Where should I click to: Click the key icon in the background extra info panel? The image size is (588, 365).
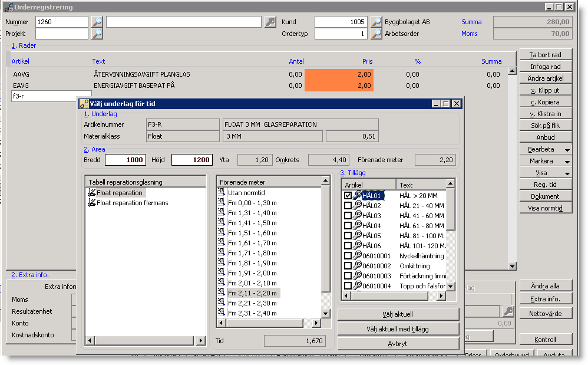[508, 311]
